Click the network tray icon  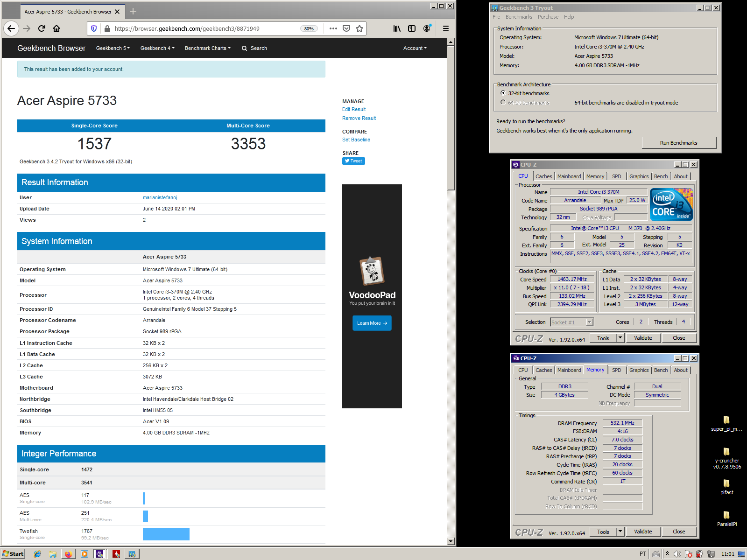tap(711, 554)
